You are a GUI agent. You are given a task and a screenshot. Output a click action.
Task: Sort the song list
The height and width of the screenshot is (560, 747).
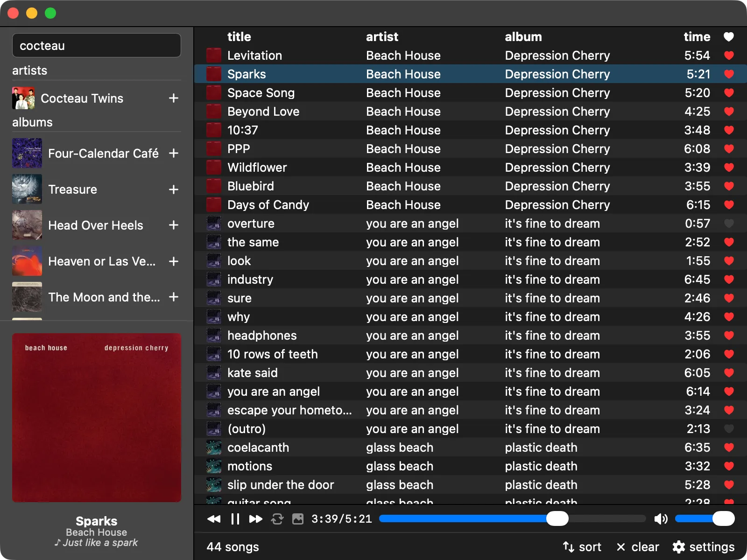(x=582, y=547)
